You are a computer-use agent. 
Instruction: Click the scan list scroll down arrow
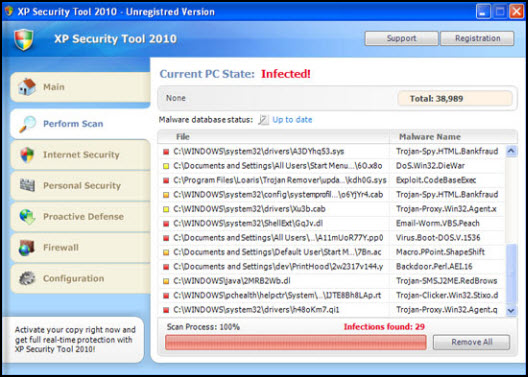(511, 310)
